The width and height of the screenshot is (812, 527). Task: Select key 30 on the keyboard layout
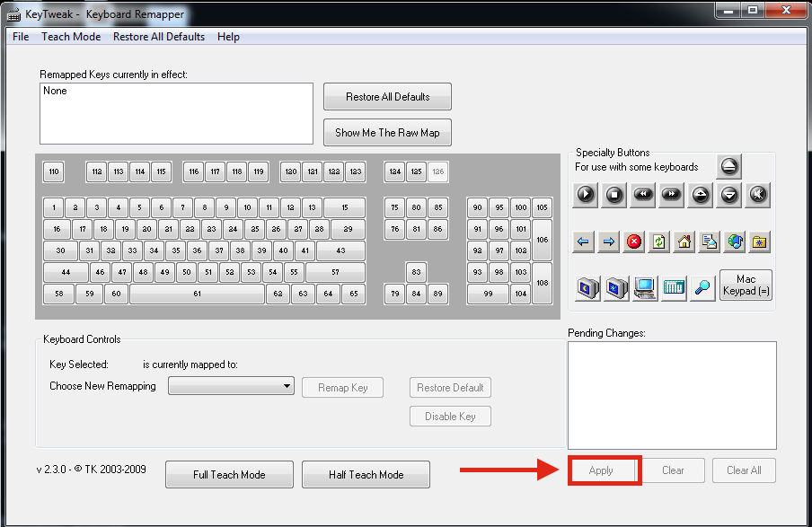pyautogui.click(x=60, y=250)
